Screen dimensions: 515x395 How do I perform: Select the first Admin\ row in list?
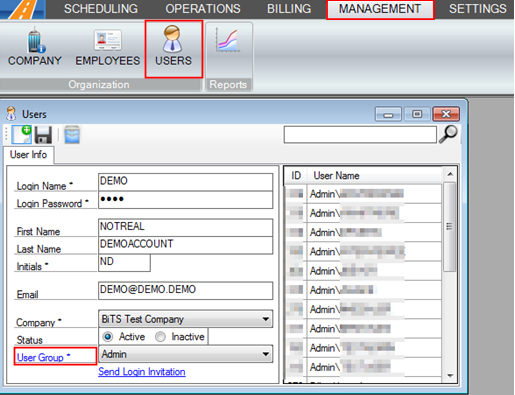(363, 194)
